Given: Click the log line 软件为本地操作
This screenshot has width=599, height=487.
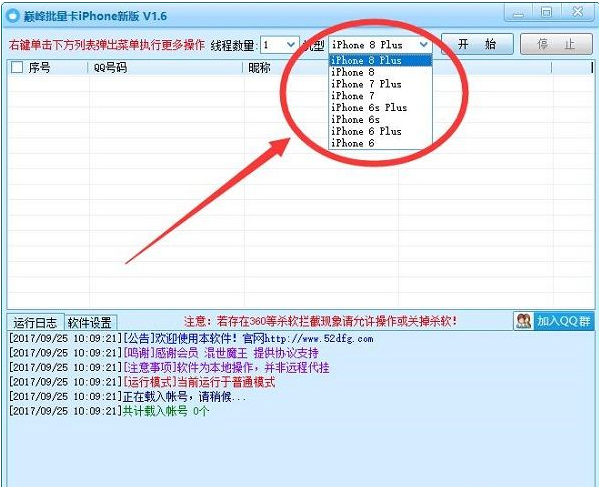Looking at the screenshot, I should [x=168, y=367].
